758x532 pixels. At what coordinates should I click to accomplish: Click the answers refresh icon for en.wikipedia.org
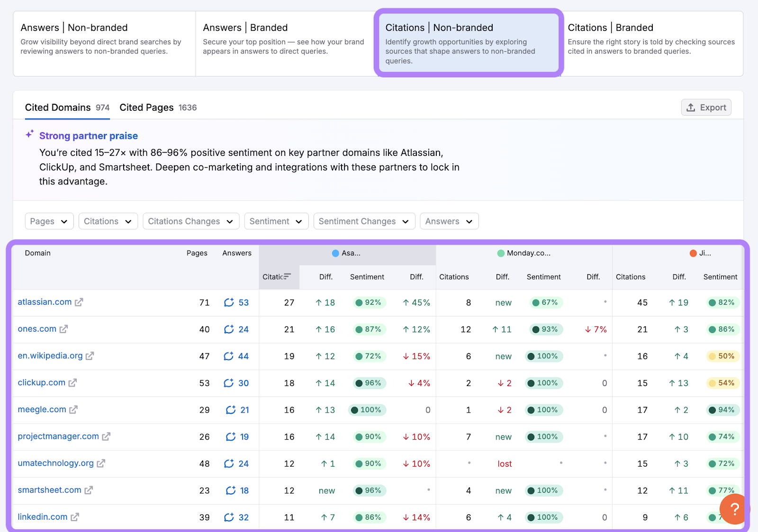pyautogui.click(x=228, y=356)
